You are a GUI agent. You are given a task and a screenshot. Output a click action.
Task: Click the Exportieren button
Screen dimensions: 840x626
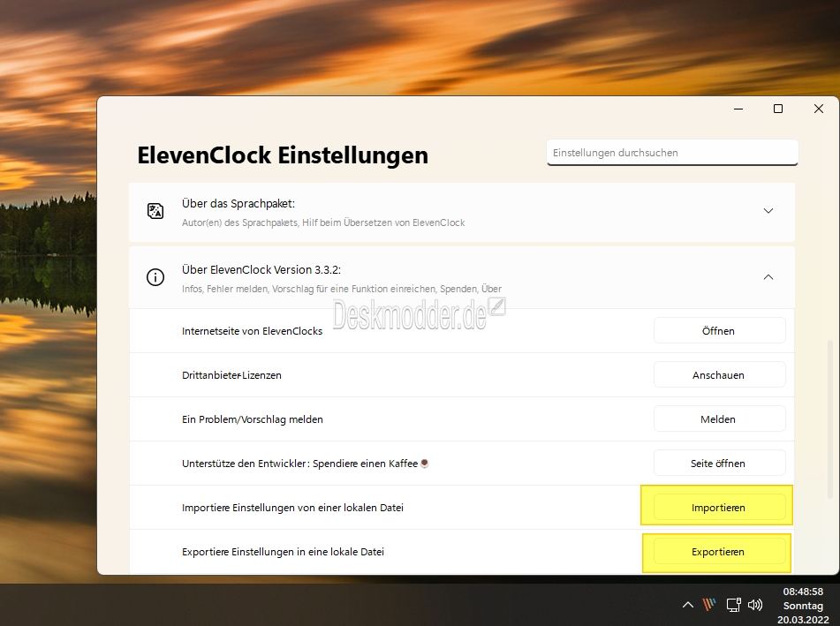(720, 552)
